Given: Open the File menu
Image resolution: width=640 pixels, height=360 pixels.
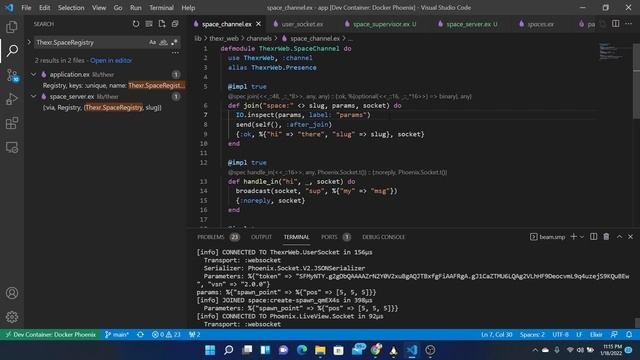Looking at the screenshot, I should [x=26, y=8].
